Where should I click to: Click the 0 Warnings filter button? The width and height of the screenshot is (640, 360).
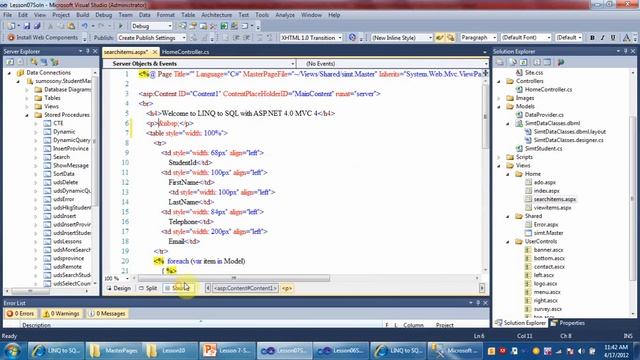(x=61, y=313)
